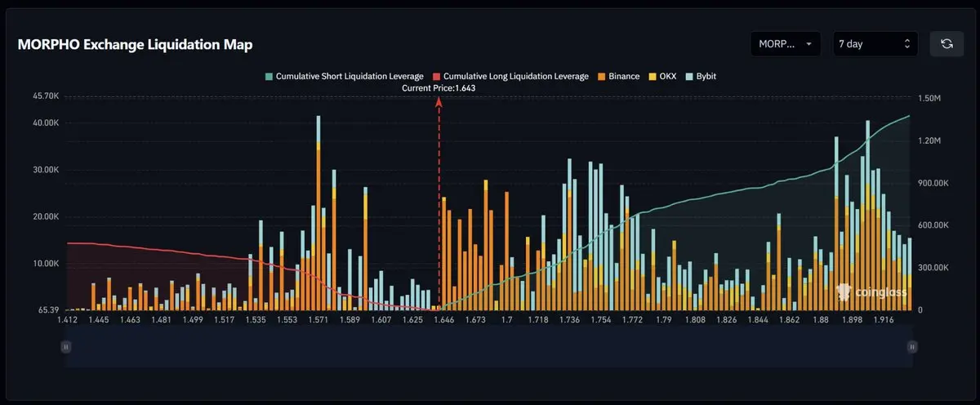The image size is (980, 405).
Task: Click the left zoom slider handle
Action: point(66,347)
